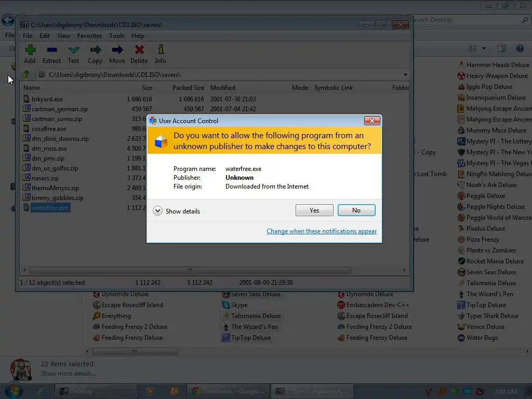Click the Move arrow icon

(x=117, y=50)
